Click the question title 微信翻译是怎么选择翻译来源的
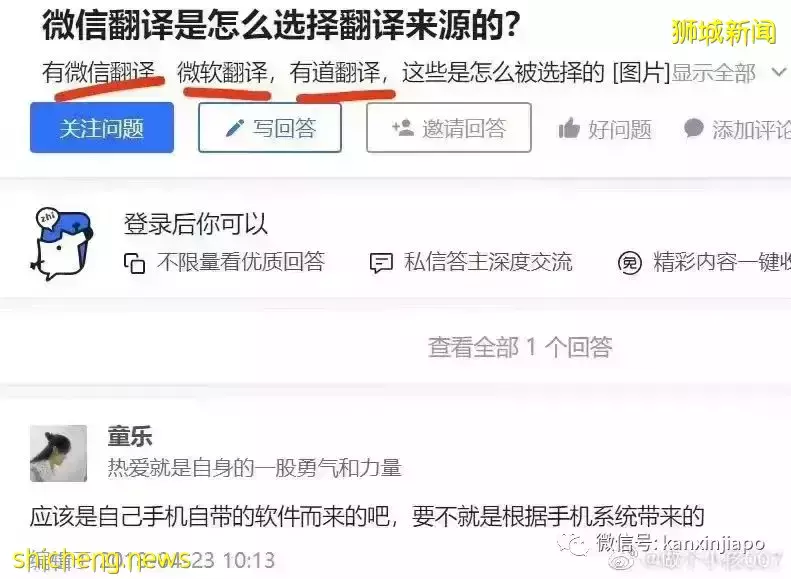 pos(280,26)
